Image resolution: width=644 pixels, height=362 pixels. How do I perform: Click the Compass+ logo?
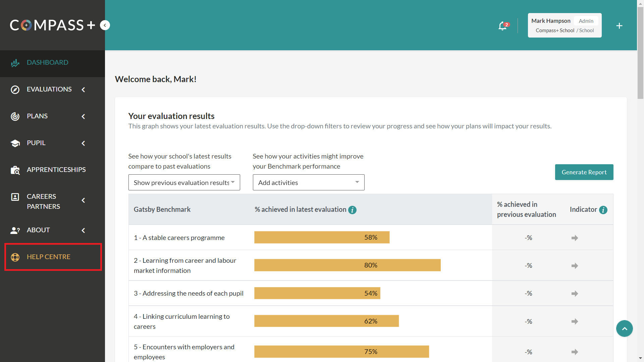52,25
